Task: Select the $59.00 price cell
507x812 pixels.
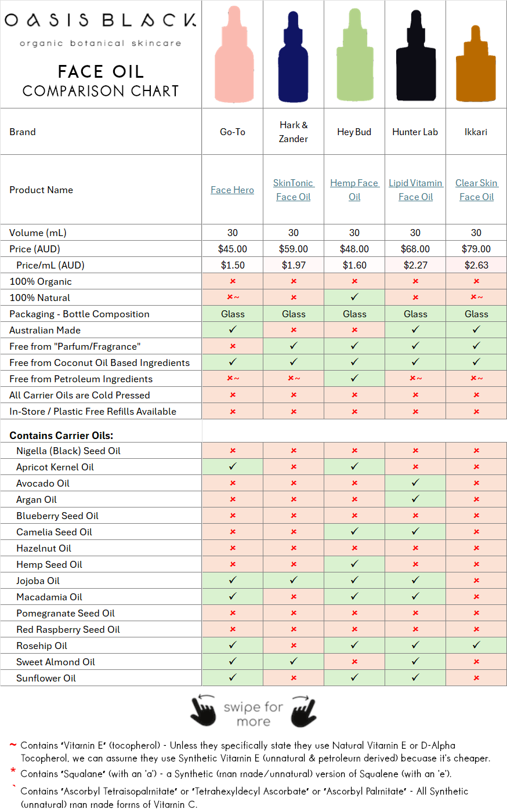Action: click(294, 249)
